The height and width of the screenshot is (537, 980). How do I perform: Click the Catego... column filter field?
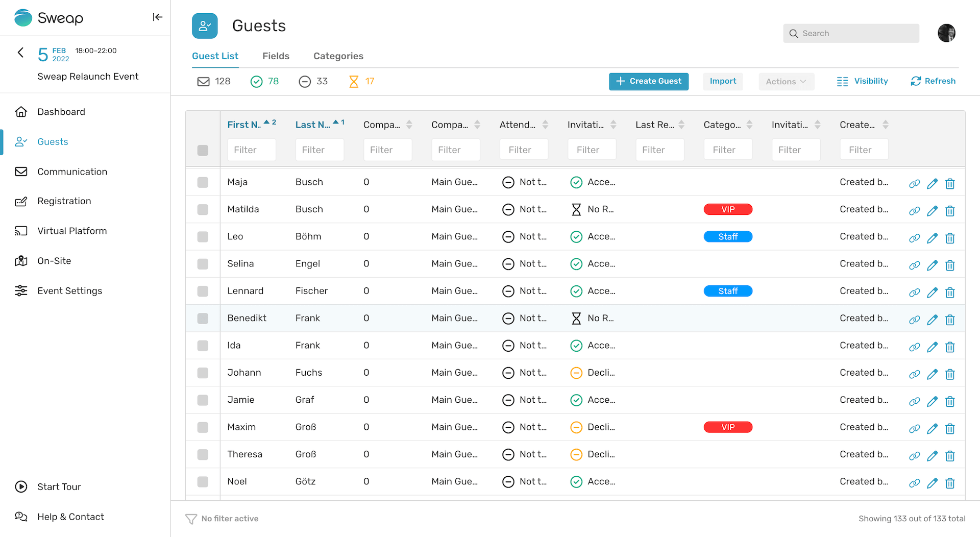pos(728,150)
